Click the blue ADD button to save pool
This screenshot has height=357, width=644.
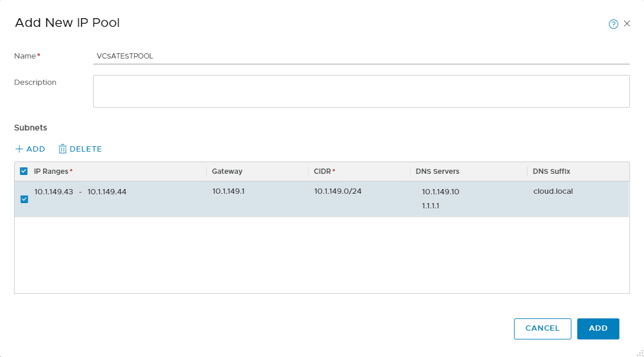point(598,328)
